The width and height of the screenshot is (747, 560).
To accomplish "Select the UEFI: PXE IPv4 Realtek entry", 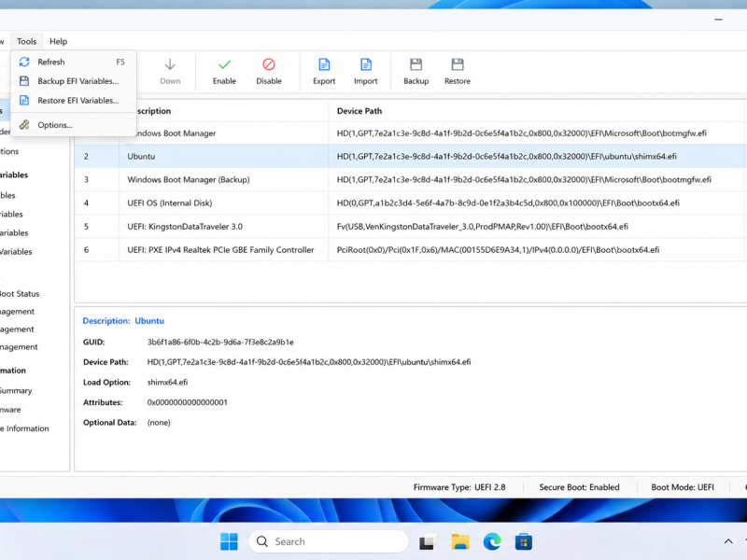I will click(411, 249).
